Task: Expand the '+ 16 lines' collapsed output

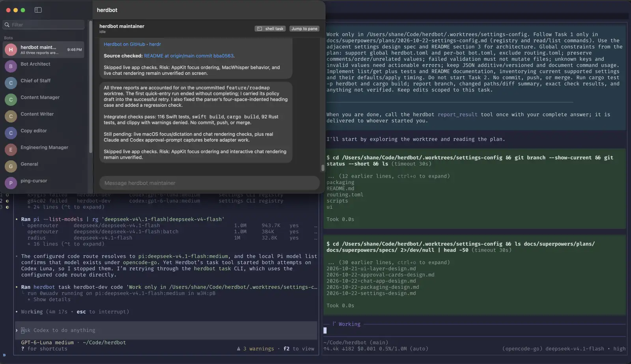Action: 65,244
